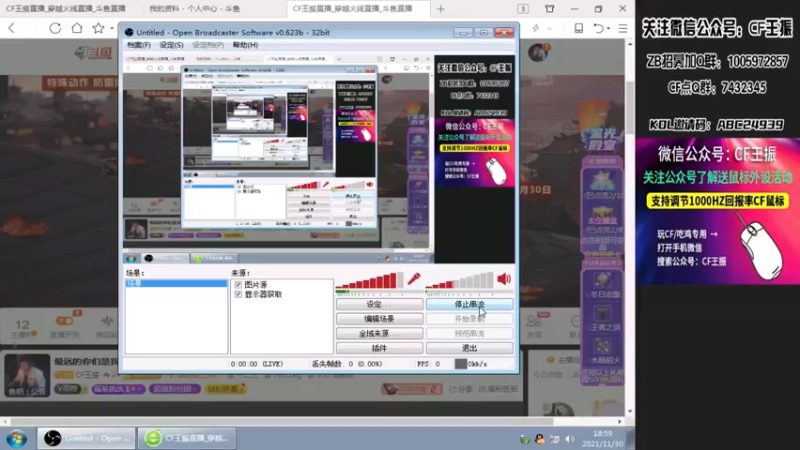Bookmark page with star icon

click(98, 28)
